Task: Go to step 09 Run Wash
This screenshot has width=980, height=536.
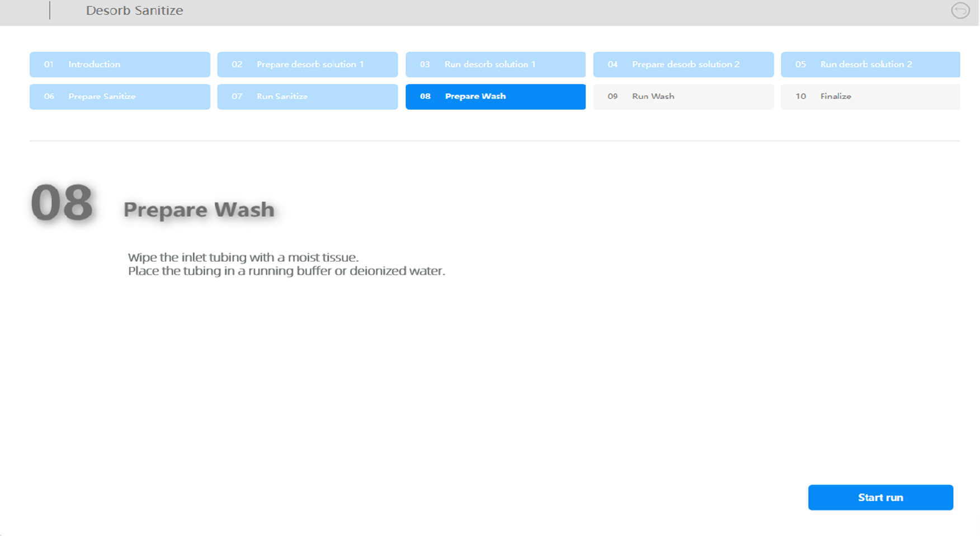Action: 683,96
